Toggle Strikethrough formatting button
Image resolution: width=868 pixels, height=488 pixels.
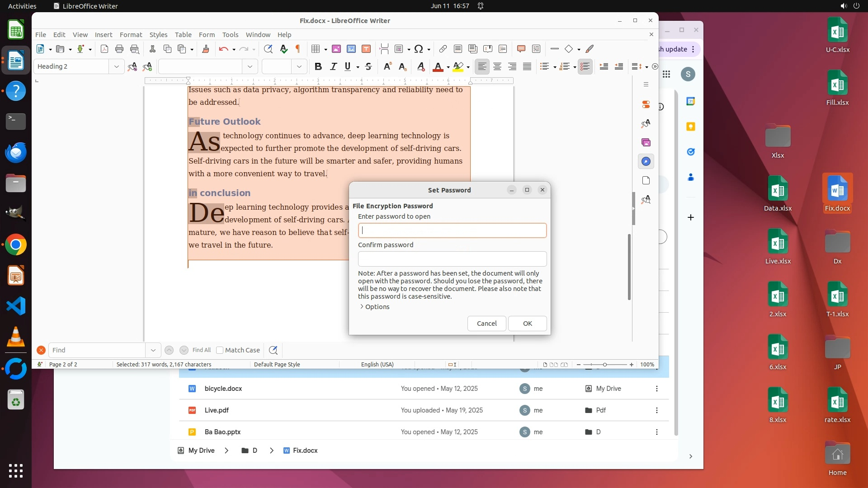(368, 66)
